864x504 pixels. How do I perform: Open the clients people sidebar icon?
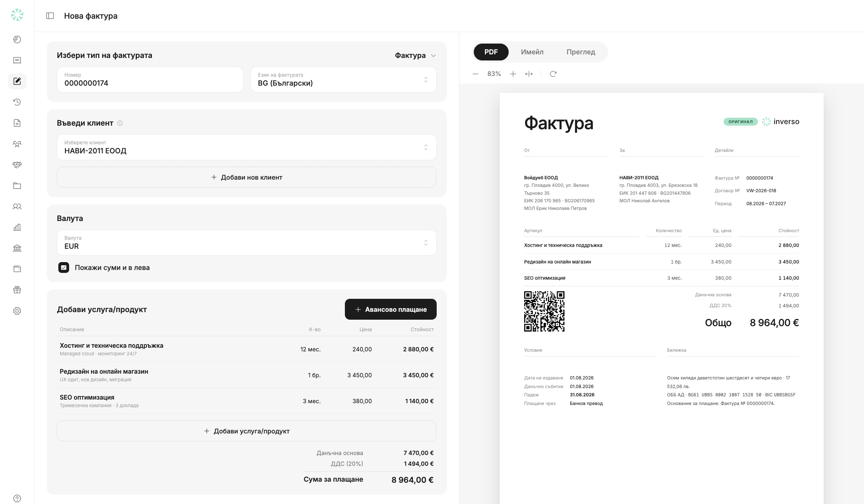(17, 207)
